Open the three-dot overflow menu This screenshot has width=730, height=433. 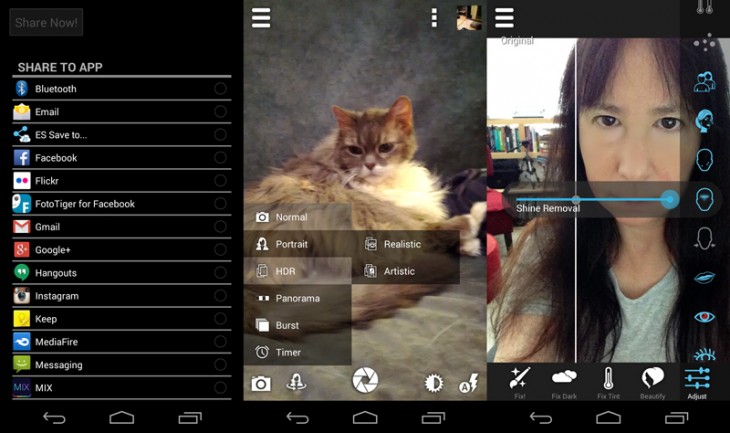(x=434, y=18)
